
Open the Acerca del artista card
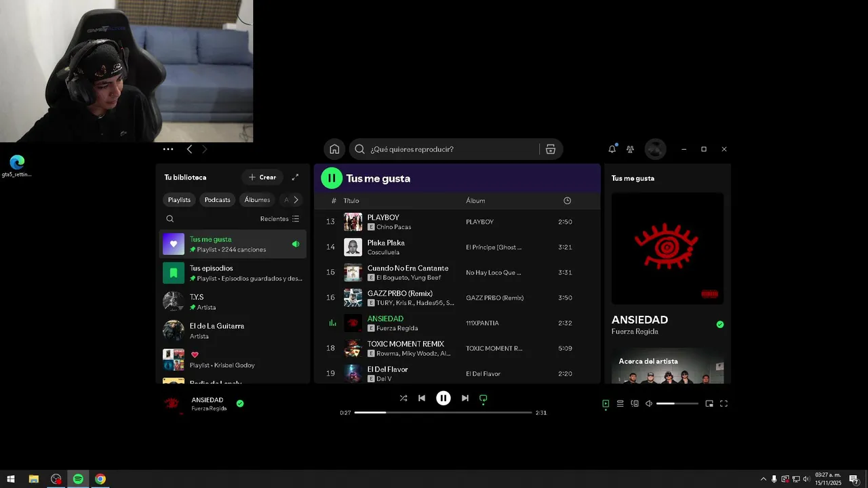click(x=667, y=366)
